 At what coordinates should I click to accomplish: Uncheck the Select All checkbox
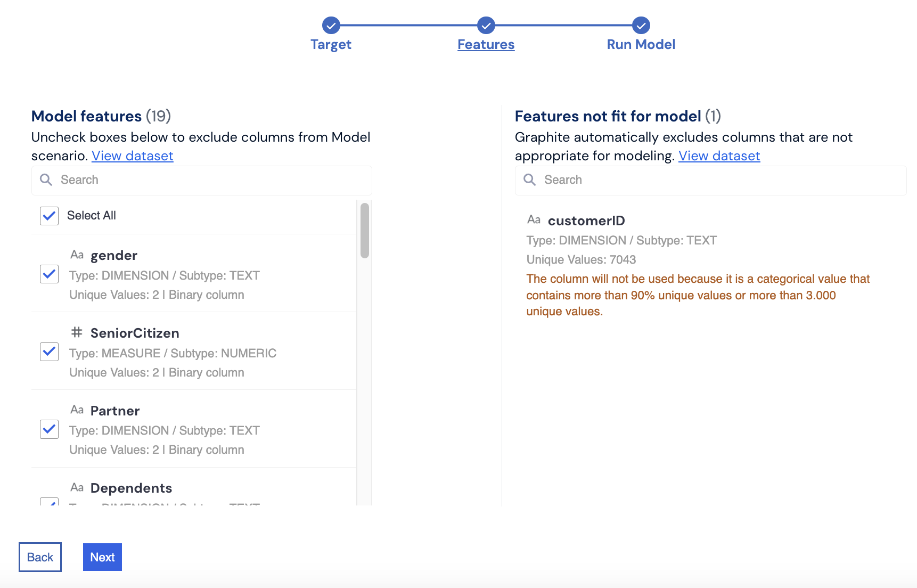tap(50, 216)
